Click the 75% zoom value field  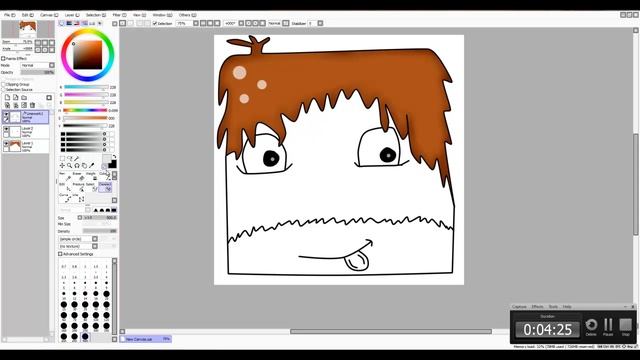(x=184, y=23)
